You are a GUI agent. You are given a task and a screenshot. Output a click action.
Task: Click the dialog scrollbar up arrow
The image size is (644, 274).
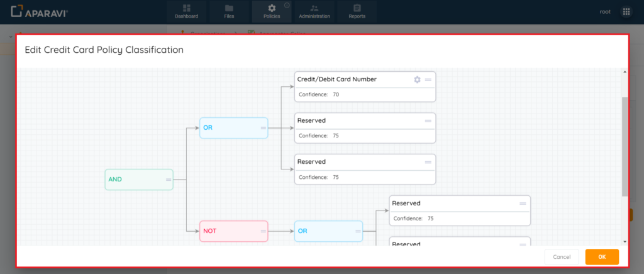click(x=625, y=72)
